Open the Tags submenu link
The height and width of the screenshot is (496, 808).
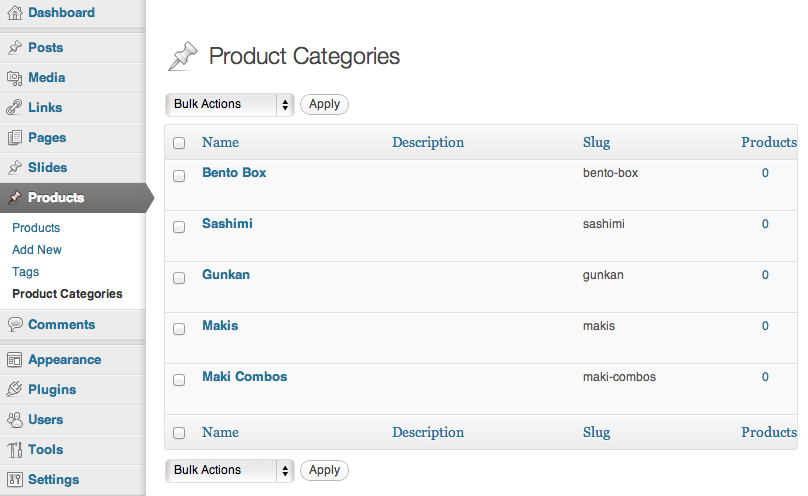coord(26,272)
